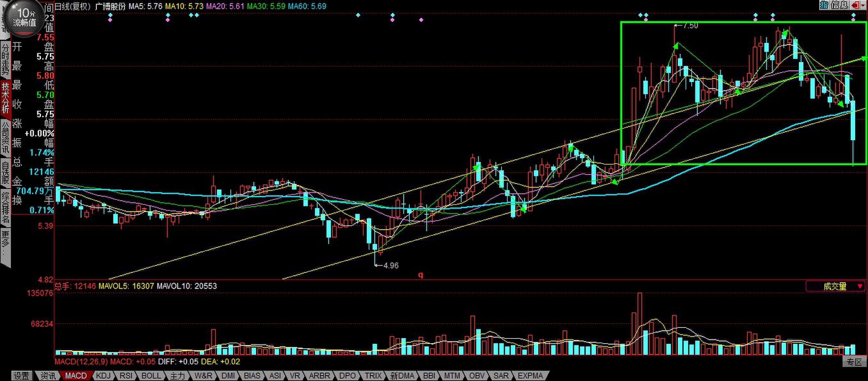Viewport: 868px width, 381px height.
Task: Click the red q marker below the chart
Action: pos(421,275)
